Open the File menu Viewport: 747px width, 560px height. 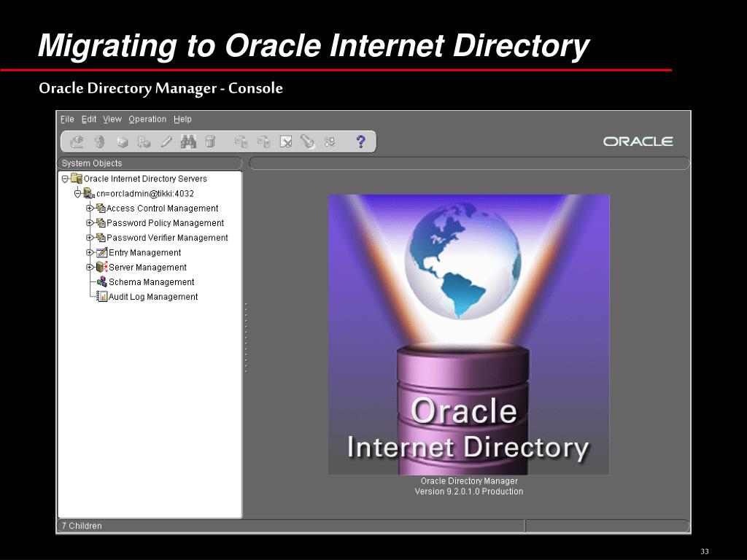point(67,119)
